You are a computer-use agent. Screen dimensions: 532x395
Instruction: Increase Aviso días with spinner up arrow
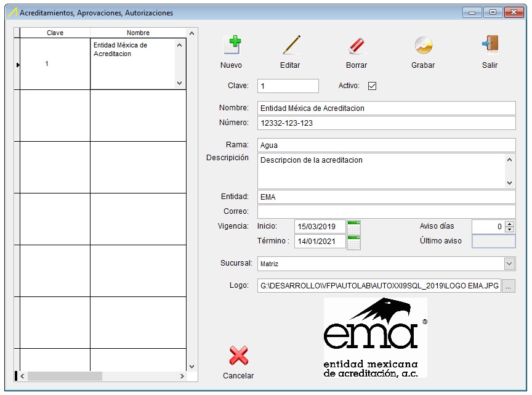pos(510,224)
